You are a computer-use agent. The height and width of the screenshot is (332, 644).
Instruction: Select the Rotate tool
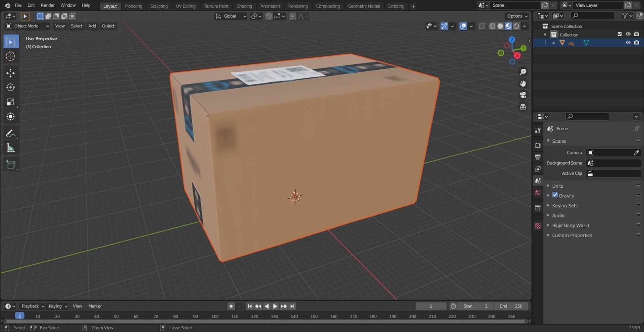(11, 87)
